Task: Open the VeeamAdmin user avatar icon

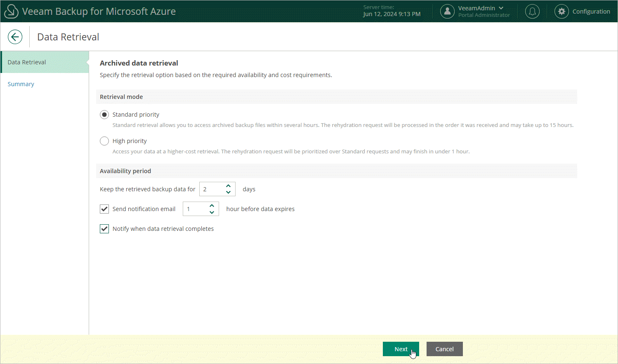Action: [447, 11]
